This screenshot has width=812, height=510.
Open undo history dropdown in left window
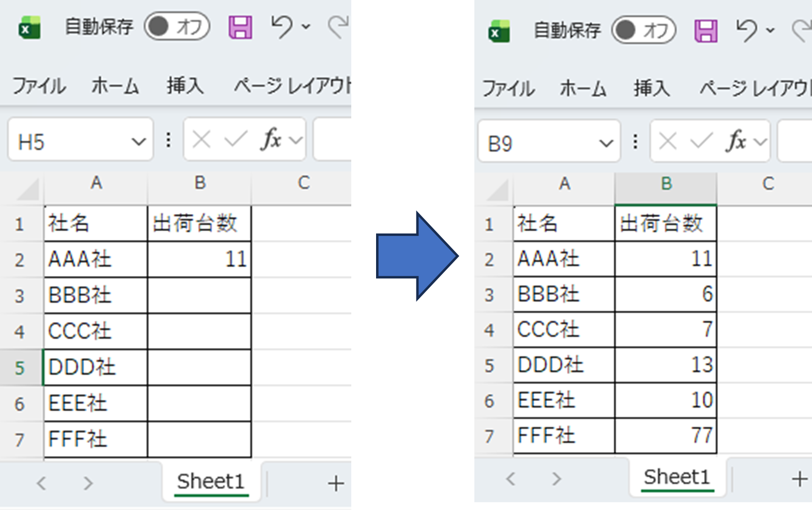[306, 26]
